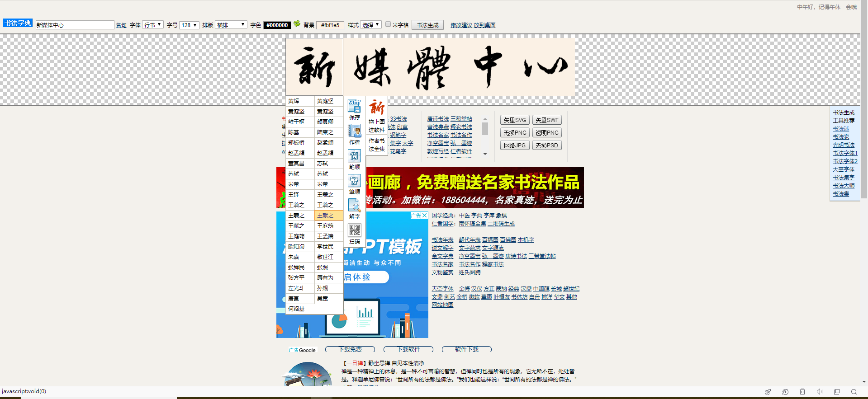Open the 名句 link
This screenshot has width=868, height=399.
click(121, 25)
